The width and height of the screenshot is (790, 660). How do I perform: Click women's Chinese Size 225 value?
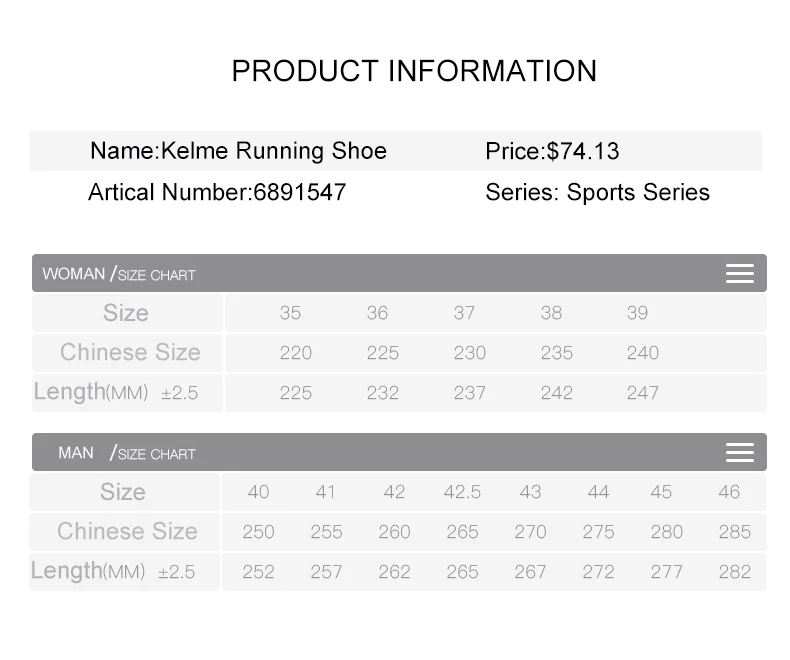(383, 353)
